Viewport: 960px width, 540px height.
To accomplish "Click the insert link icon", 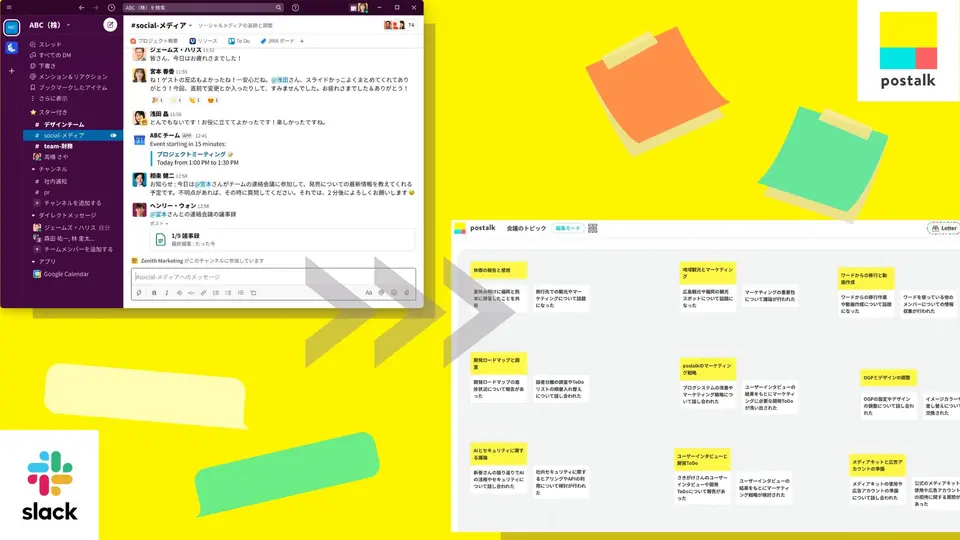I will tap(203, 293).
